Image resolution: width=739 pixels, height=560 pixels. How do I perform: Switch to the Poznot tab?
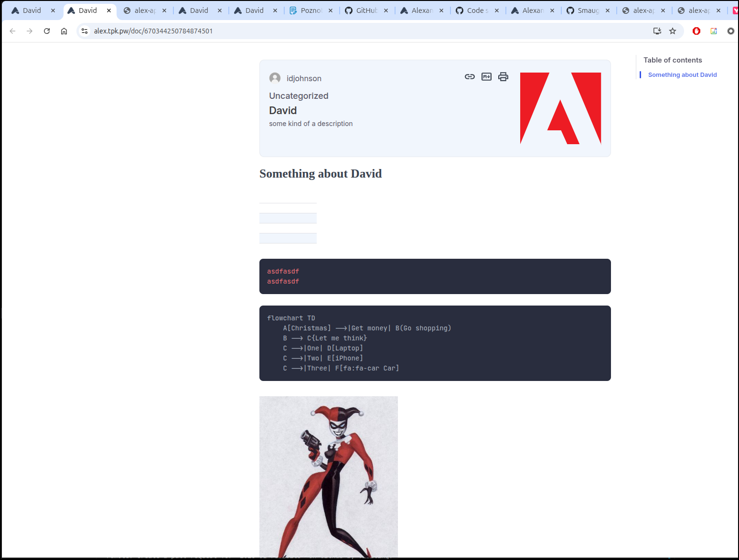(x=311, y=11)
